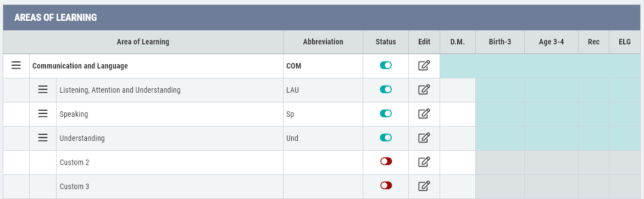This screenshot has width=644, height=199.
Task: Select the Birth-3 cell for Speaking
Action: click(500, 114)
